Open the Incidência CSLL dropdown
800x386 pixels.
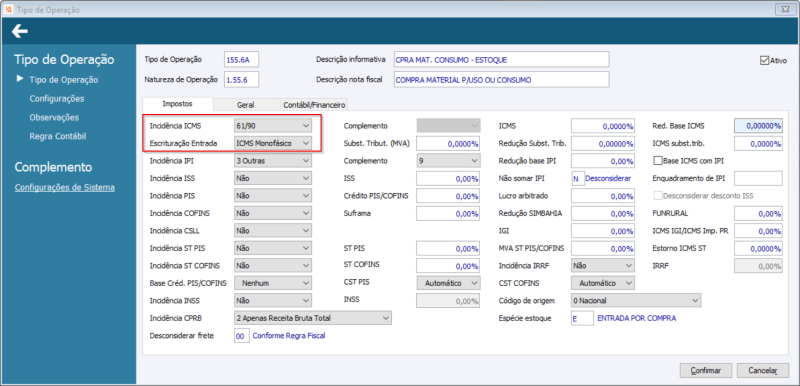click(x=272, y=230)
